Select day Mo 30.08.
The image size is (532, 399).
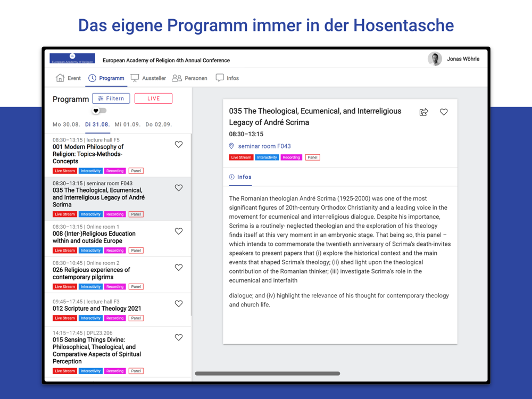tap(66, 124)
